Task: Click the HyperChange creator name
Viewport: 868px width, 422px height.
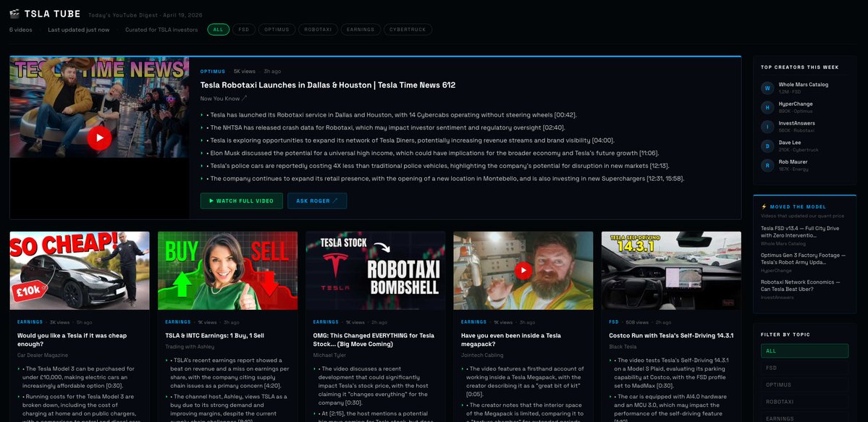Action: (x=796, y=104)
